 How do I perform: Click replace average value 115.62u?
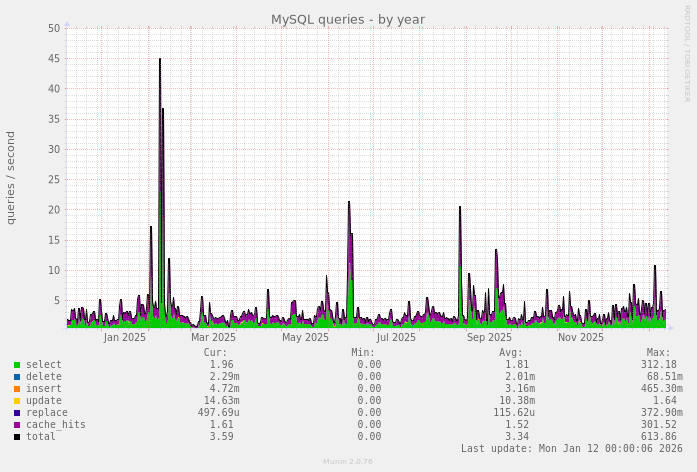[x=514, y=412]
